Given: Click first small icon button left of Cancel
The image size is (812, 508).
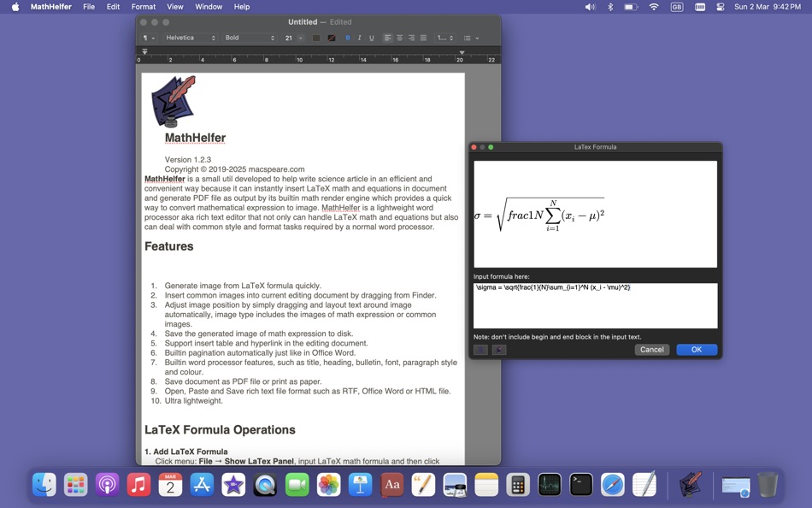Looking at the screenshot, I should [x=480, y=350].
